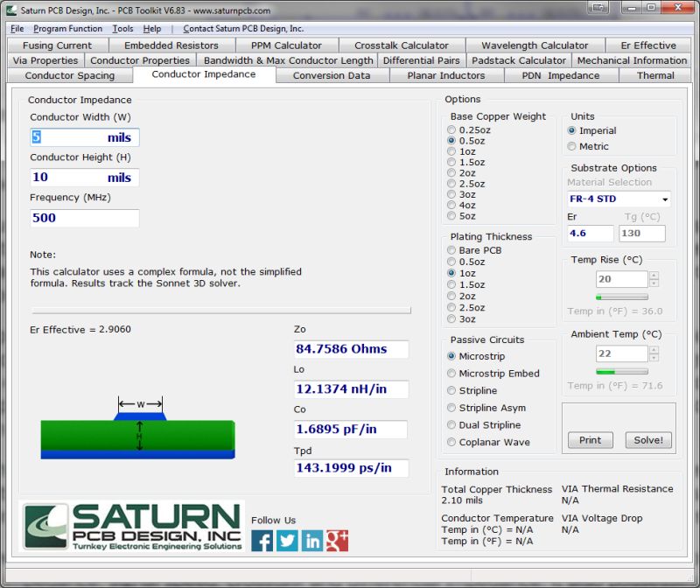Decrease Ambient Temp with down spinner
The image size is (700, 588).
point(654,358)
